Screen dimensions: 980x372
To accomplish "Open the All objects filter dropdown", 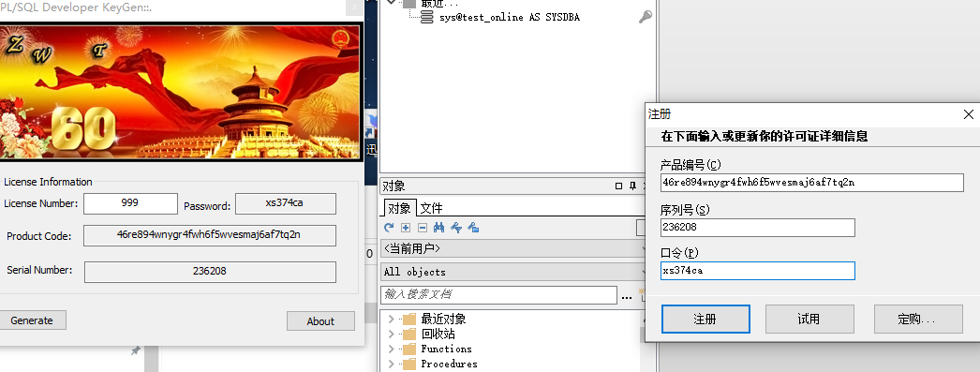I will point(513,272).
